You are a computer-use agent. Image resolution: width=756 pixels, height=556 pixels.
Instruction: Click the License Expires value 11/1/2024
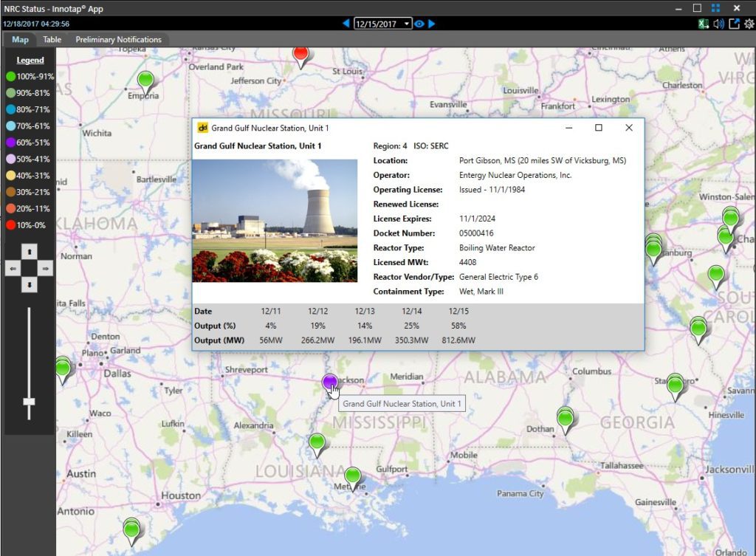coord(477,219)
